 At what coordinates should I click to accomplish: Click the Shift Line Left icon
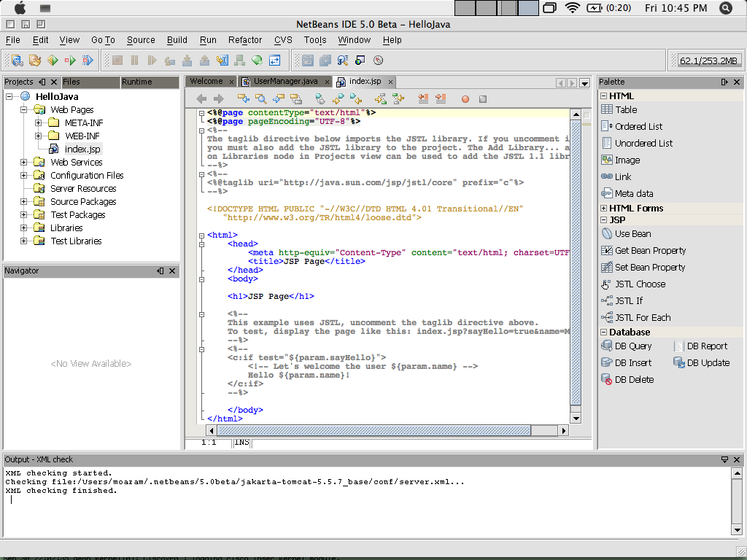coord(423,99)
